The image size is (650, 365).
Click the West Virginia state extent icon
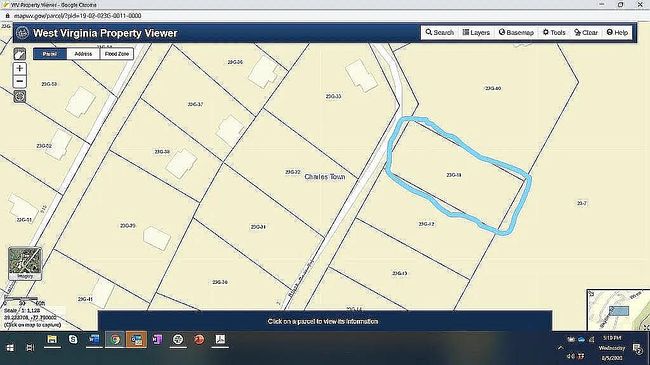(x=19, y=54)
